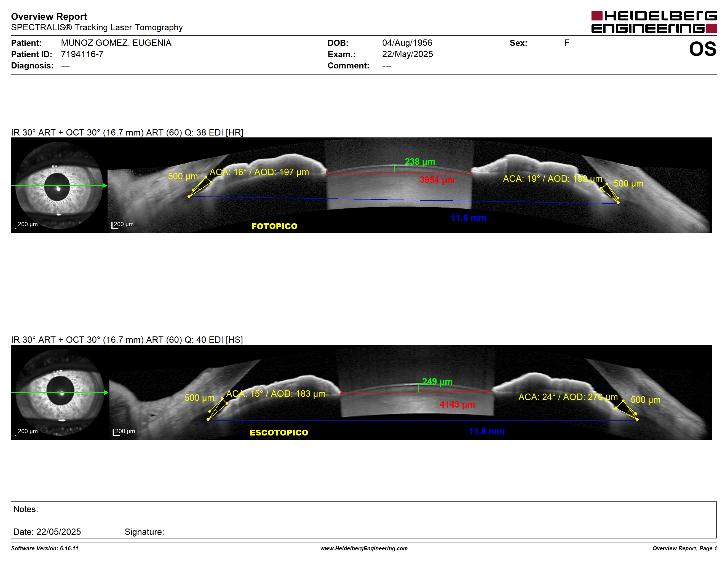Viewport: 728px width, 563px height.
Task: Click the green scan-line arrowhead on the top eye image
Action: tap(105, 185)
